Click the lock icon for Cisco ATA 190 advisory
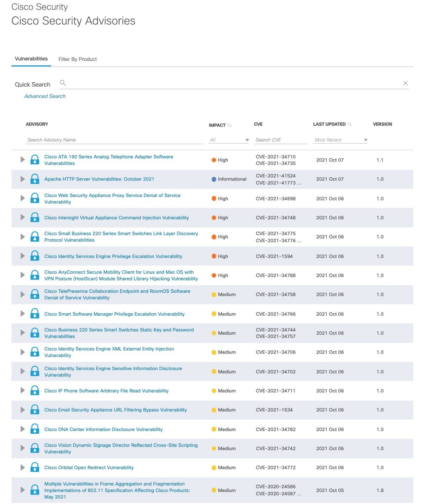This screenshot has width=423, height=504. pos(35,160)
